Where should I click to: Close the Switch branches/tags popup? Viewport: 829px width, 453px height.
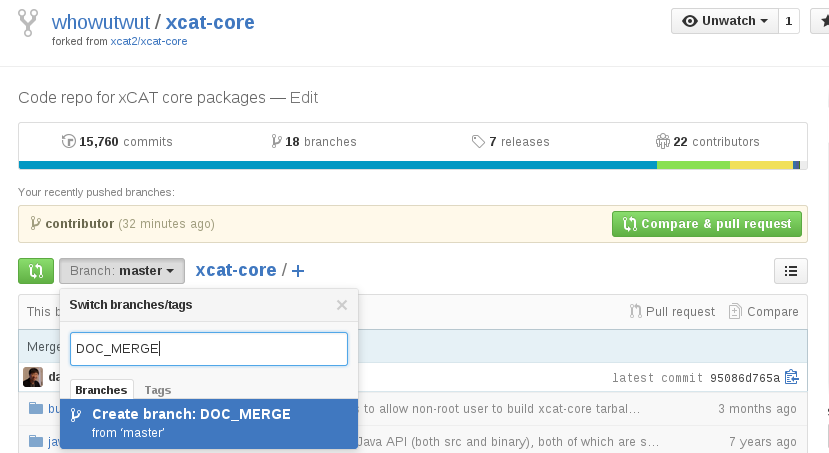click(x=342, y=305)
